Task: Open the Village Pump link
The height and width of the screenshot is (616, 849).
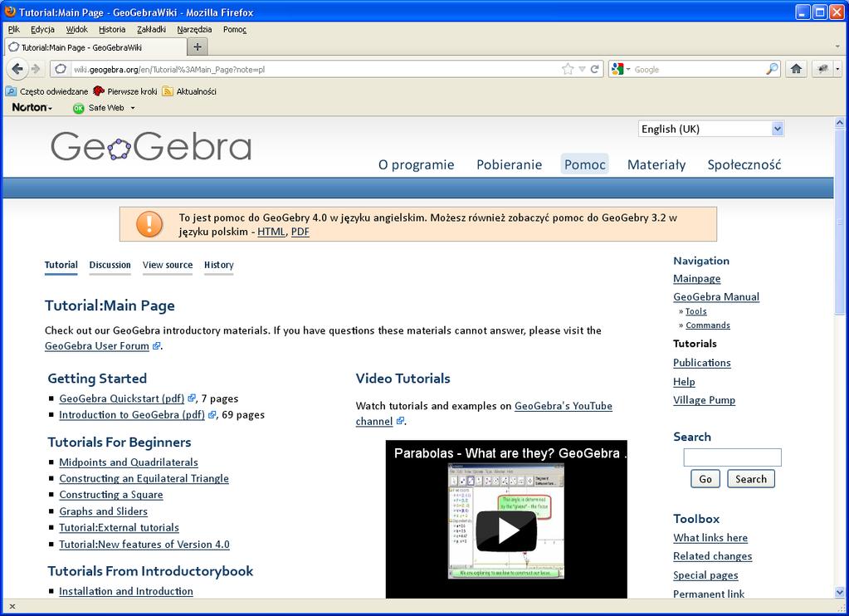Action: (704, 400)
